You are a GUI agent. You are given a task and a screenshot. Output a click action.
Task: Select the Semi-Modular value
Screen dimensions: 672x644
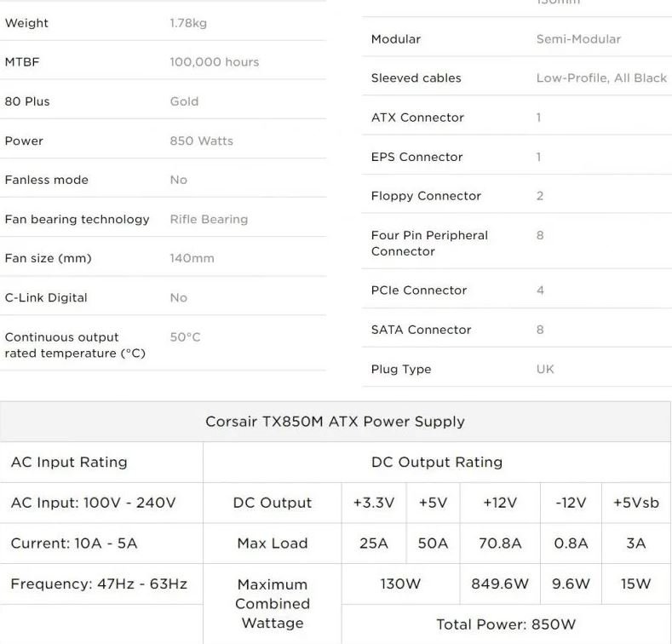(578, 39)
